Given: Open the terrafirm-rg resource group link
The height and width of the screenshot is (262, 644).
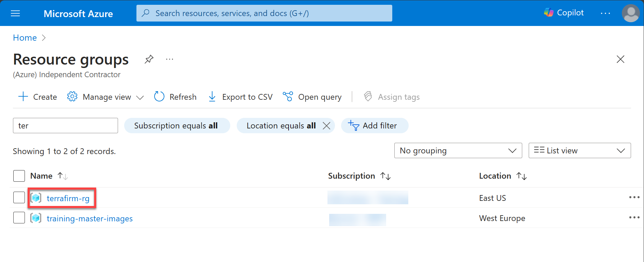Looking at the screenshot, I should (68, 198).
